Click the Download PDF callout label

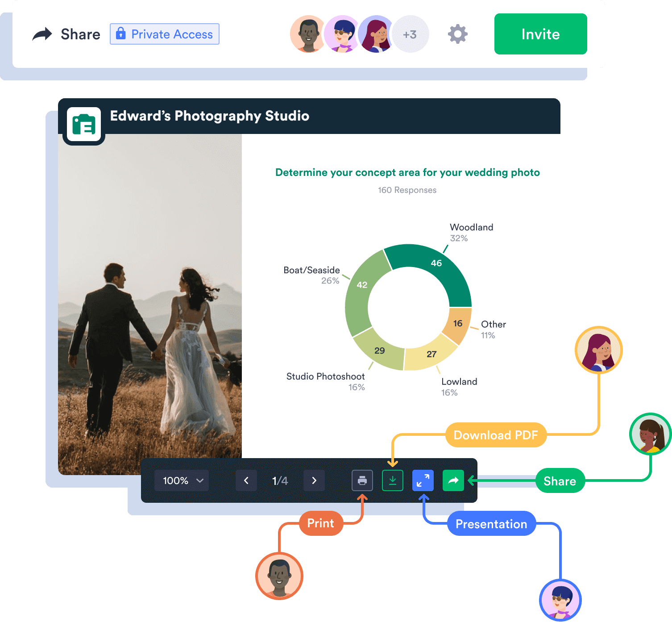[x=496, y=434]
